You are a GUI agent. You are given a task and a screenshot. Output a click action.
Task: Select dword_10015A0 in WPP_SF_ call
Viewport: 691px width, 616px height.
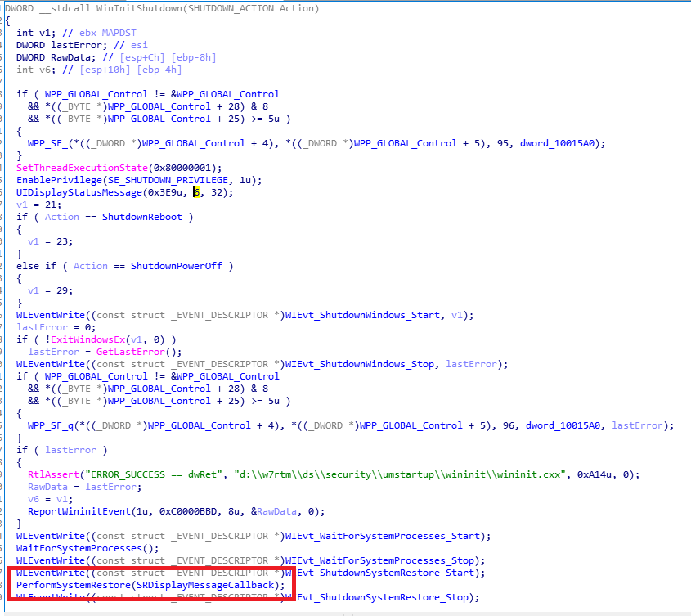pyautogui.click(x=557, y=144)
